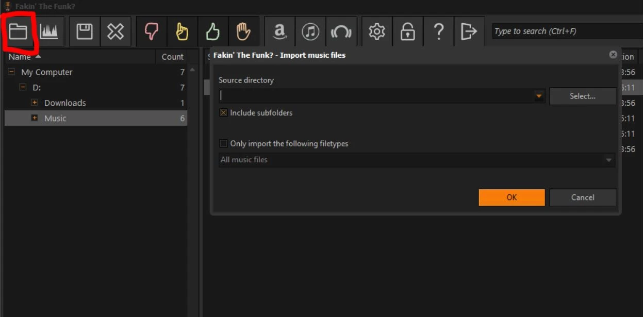Open Source directory dropdown arrow

[539, 96]
